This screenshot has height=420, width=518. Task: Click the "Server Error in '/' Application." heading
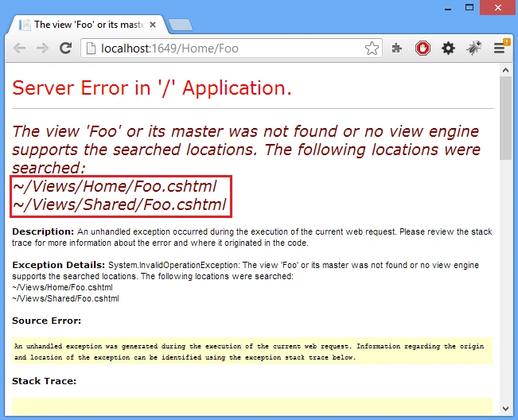(152, 88)
